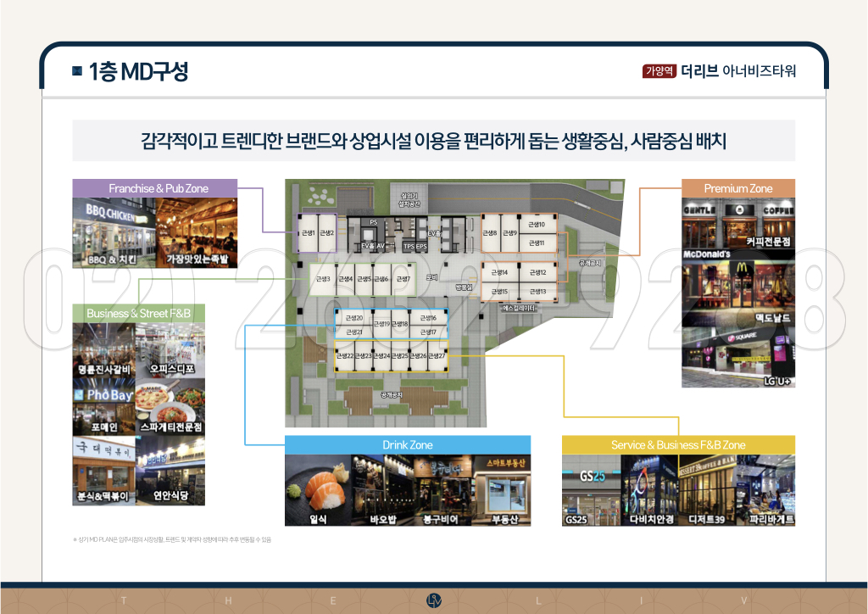Viewport: 868px width, 614px height.
Task: Open the 부동산 office photo
Action: coord(501,490)
